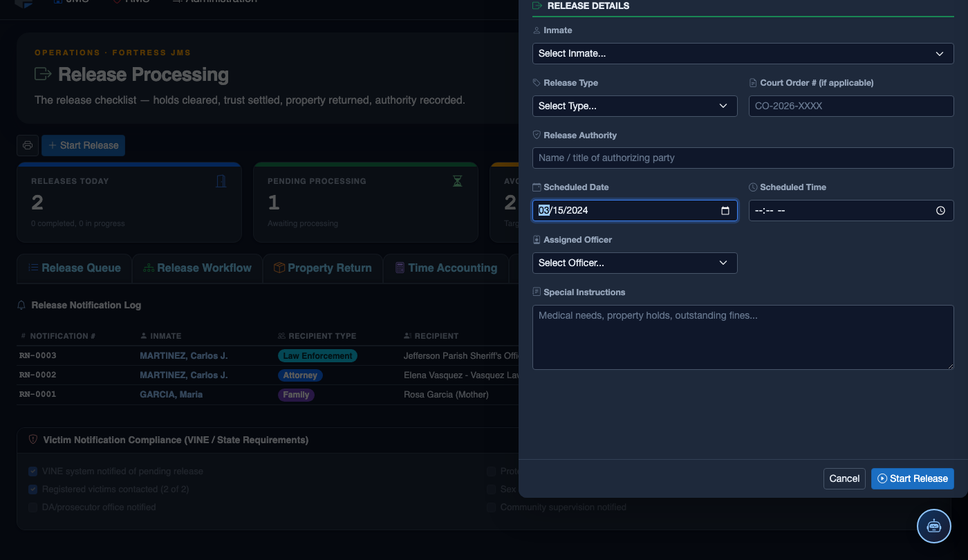Click MARTINEZ, Carlos J. in RN-0003 row
The height and width of the screenshot is (560, 968).
point(184,356)
